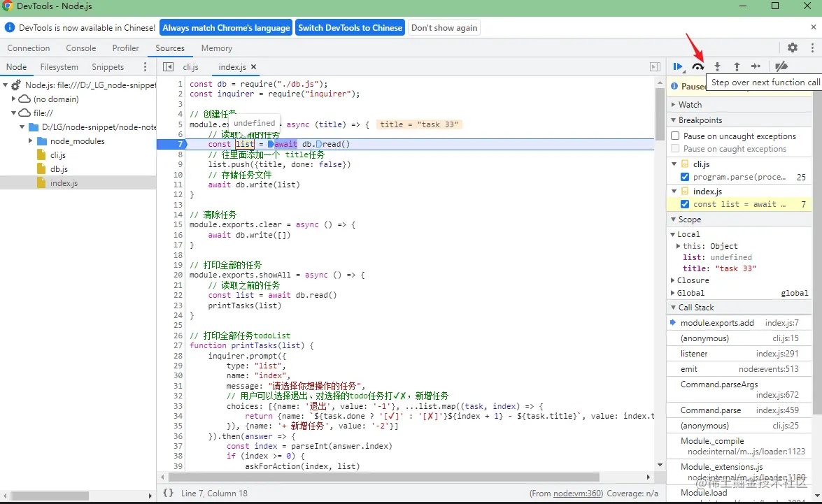Viewport: 822px width, 504px height.
Task: Resume script execution in debugger
Action: point(678,66)
